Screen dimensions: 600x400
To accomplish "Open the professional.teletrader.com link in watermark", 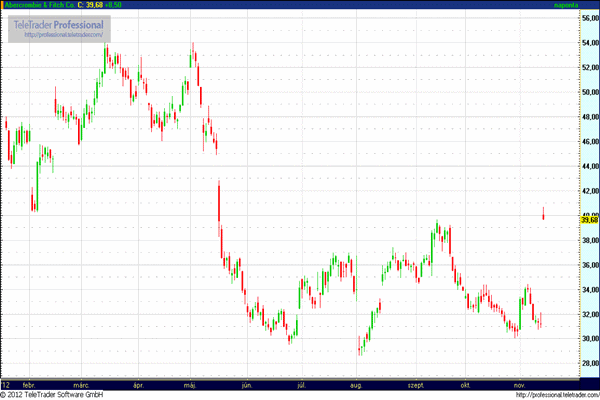I will [x=64, y=35].
